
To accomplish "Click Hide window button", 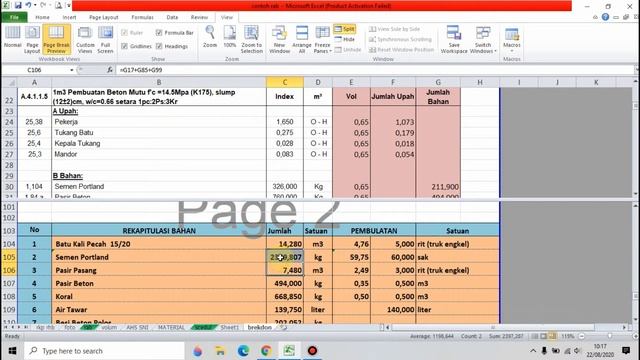I will tap(345, 39).
